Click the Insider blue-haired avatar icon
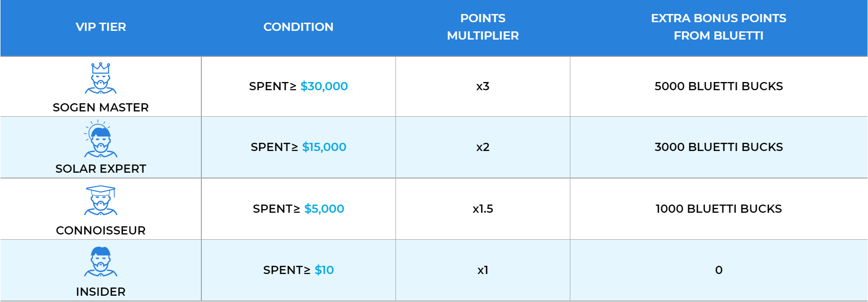The width and height of the screenshot is (868, 302). pos(101,261)
